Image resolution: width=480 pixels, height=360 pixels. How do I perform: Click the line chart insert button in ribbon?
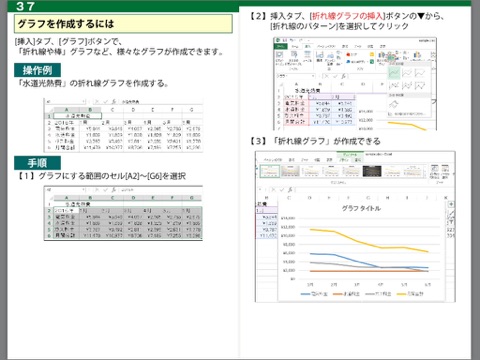(x=391, y=58)
